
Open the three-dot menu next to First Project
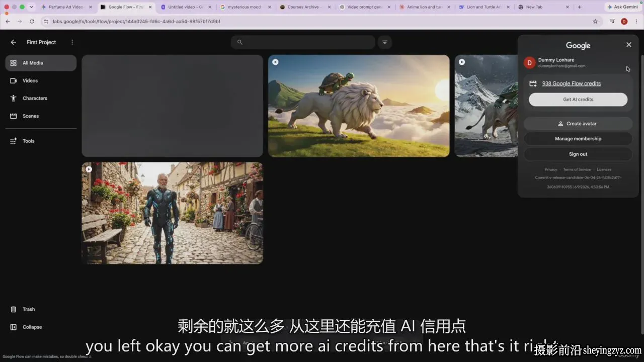tap(72, 42)
